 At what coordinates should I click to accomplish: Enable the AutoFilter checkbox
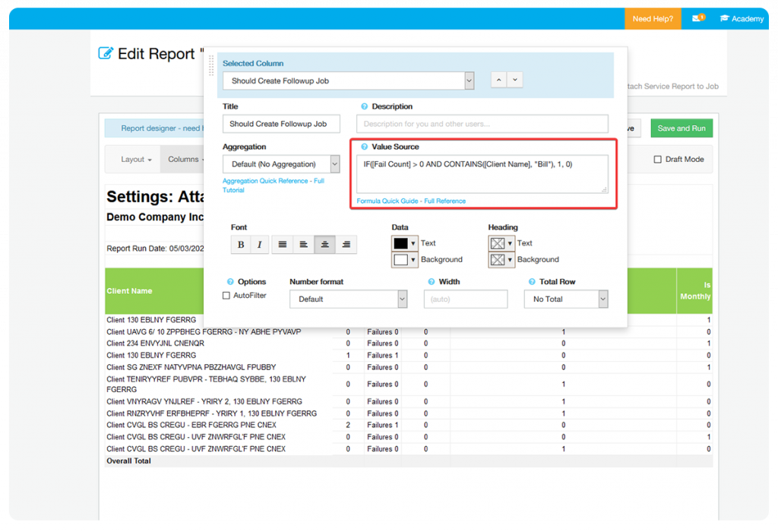point(226,296)
